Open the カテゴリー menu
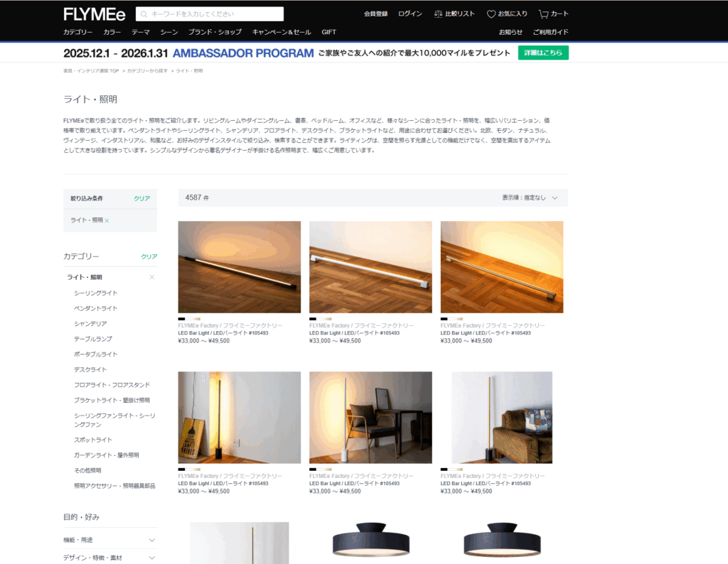 pos(78,31)
